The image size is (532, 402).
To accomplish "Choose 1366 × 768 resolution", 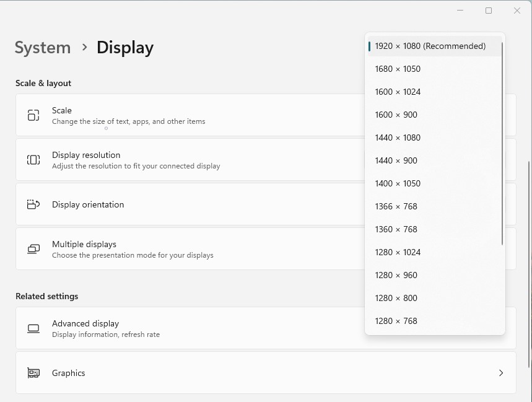I will [396, 206].
